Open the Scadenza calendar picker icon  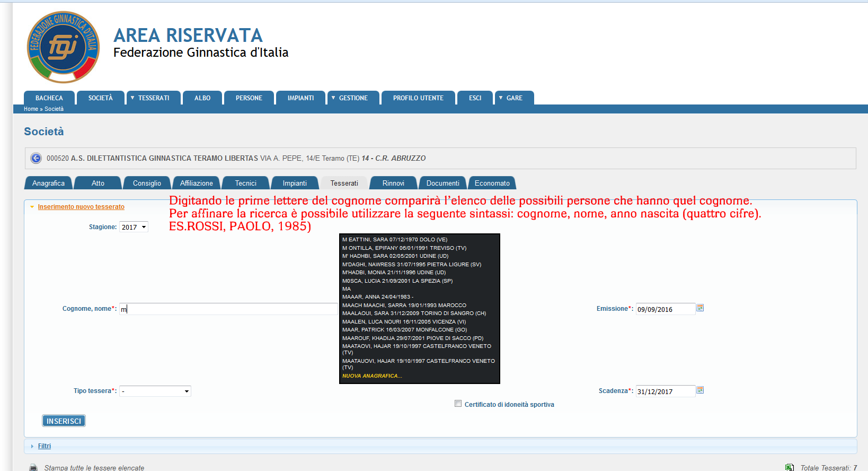click(700, 390)
